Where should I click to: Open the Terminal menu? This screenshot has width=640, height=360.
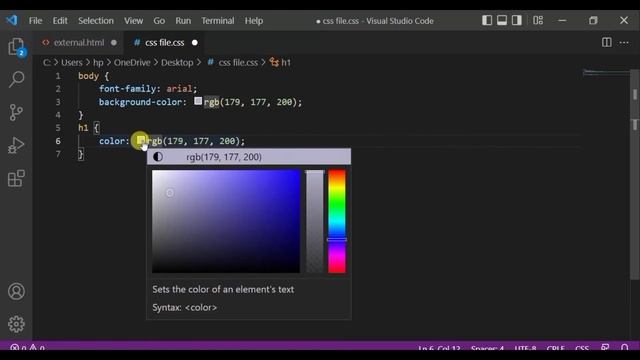coord(218,20)
